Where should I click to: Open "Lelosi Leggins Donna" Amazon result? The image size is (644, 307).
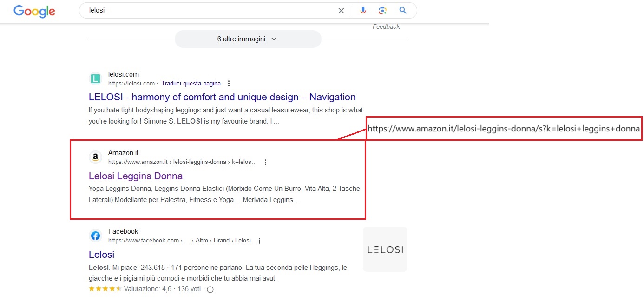[136, 176]
